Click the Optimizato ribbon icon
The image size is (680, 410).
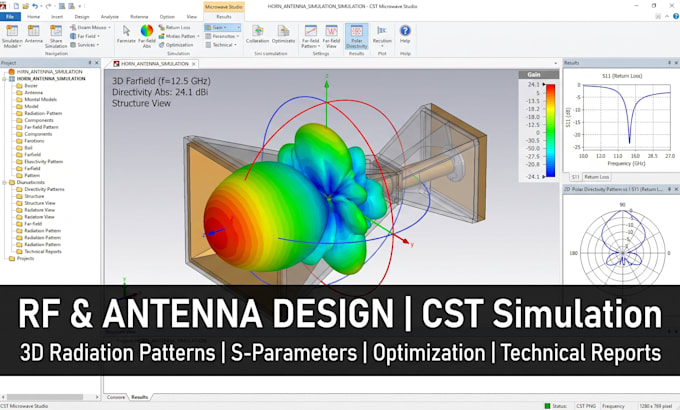283,34
